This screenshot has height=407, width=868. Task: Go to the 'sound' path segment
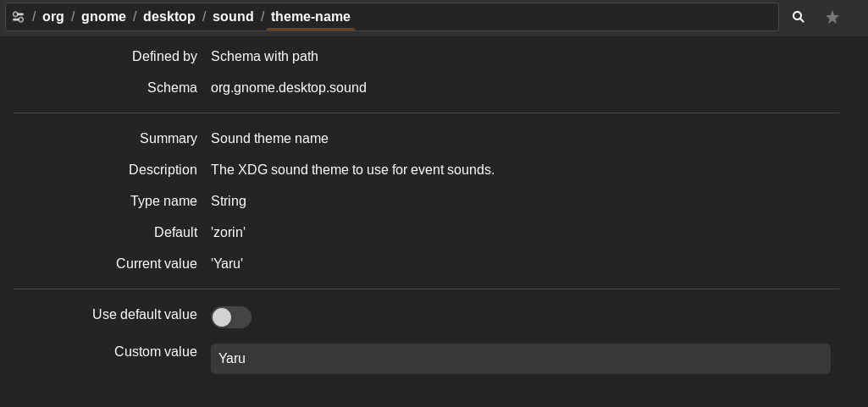point(233,17)
